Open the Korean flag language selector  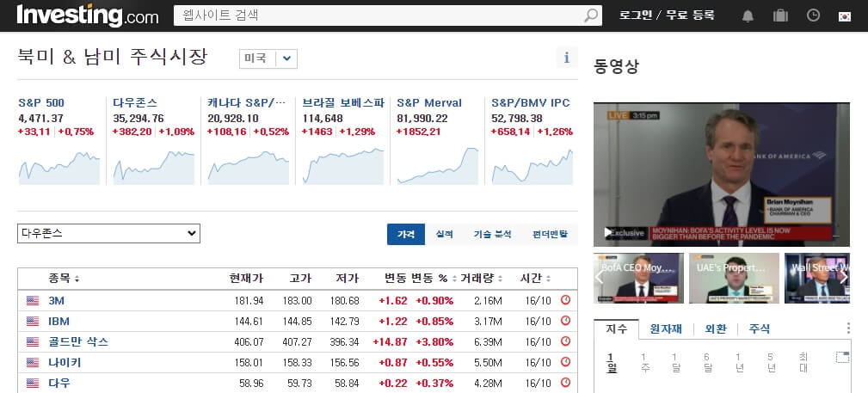click(x=844, y=16)
